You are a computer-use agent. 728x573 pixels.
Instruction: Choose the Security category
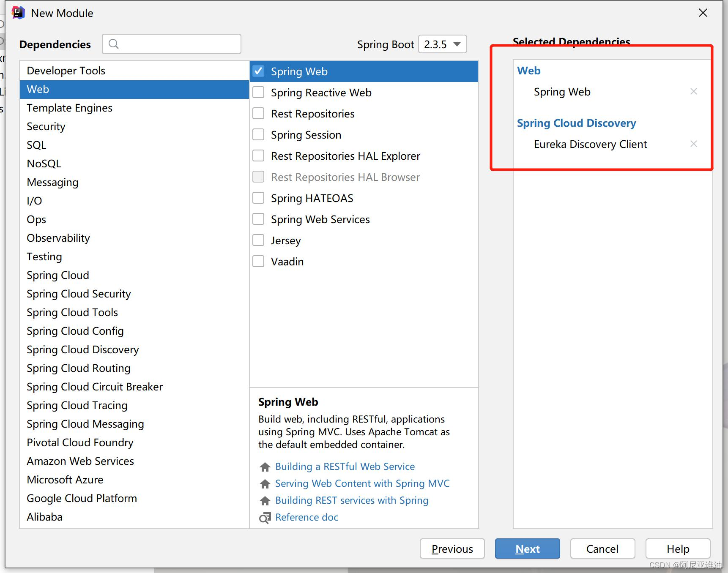(134, 126)
